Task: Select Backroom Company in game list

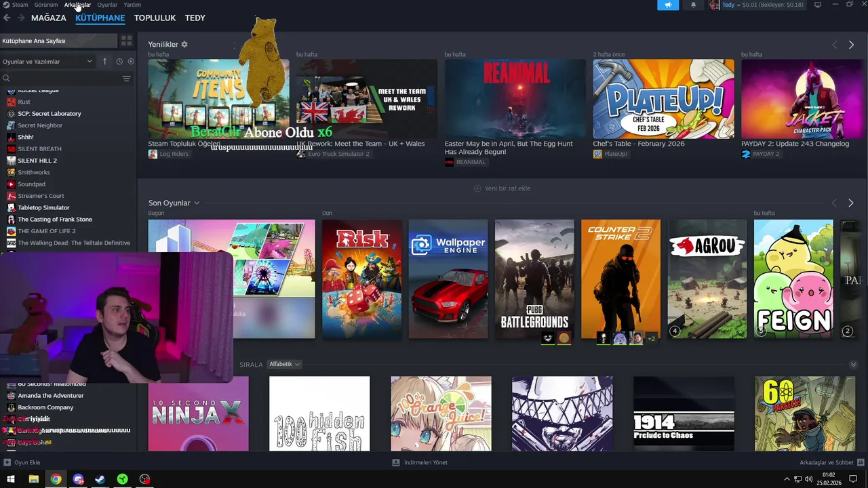Action: [x=45, y=407]
